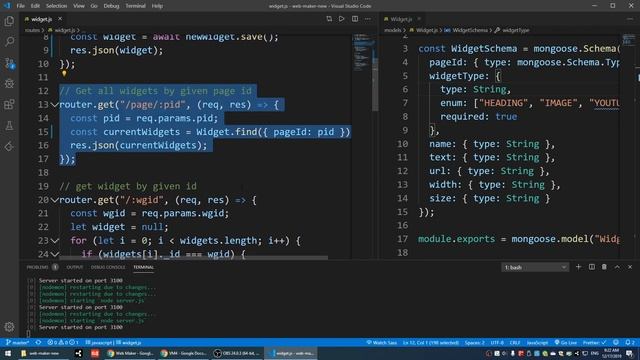Open More Actions ellipsis for left editor
640x360 pixels.
(368, 19)
